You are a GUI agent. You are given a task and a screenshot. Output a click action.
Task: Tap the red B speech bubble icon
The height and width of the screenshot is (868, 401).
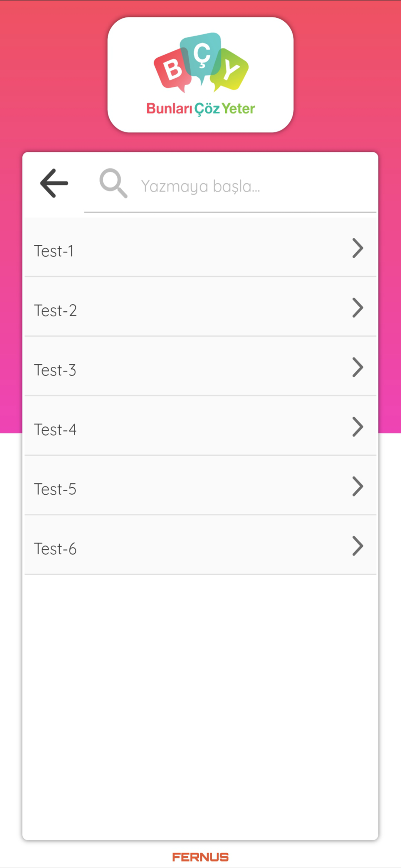pyautogui.click(x=173, y=70)
